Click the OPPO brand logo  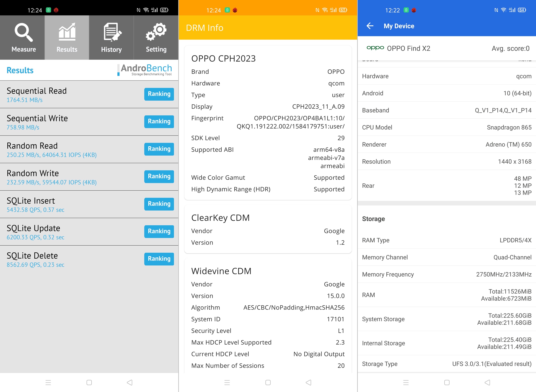[375, 48]
